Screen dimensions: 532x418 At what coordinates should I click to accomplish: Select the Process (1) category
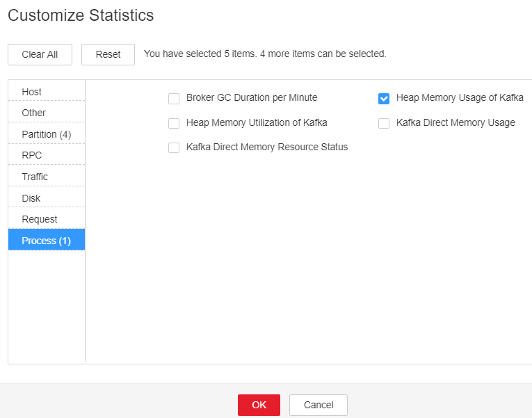pos(47,240)
